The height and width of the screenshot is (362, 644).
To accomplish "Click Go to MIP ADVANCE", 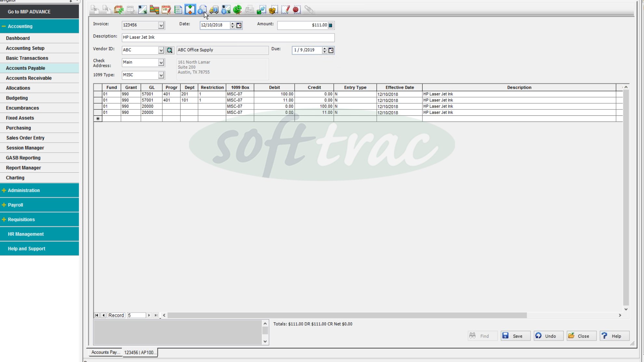I will pyautogui.click(x=39, y=12).
